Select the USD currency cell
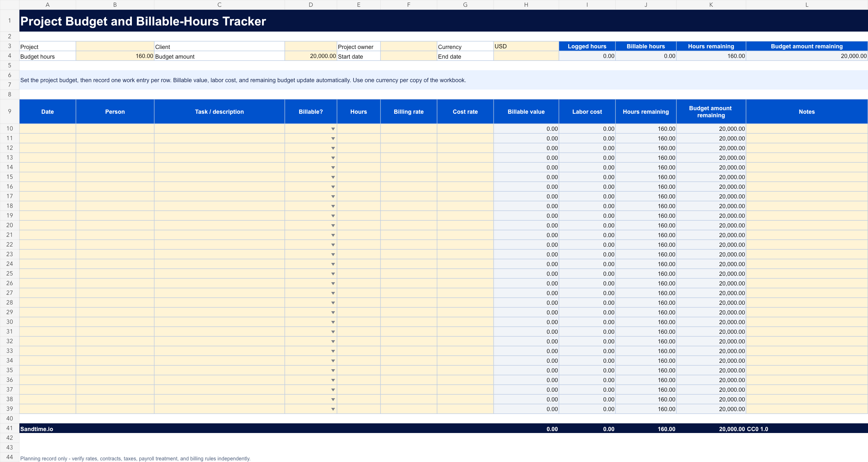868x462 pixels. (526, 46)
